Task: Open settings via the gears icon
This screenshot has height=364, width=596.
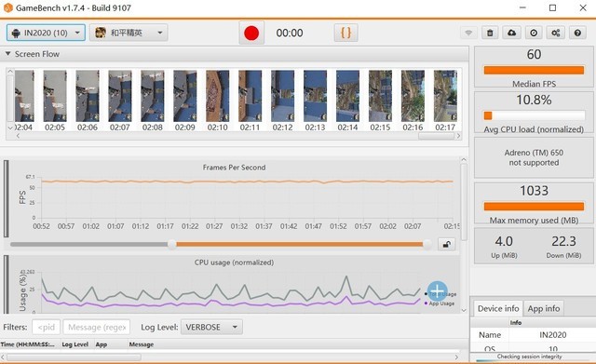Action: [x=555, y=34]
